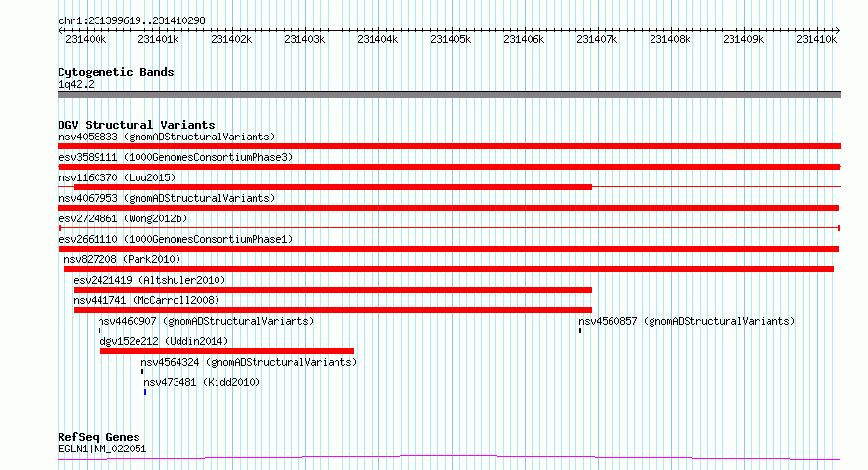Click the small black marker under nsv4460907
This screenshot has height=470, width=868.
click(x=99, y=331)
